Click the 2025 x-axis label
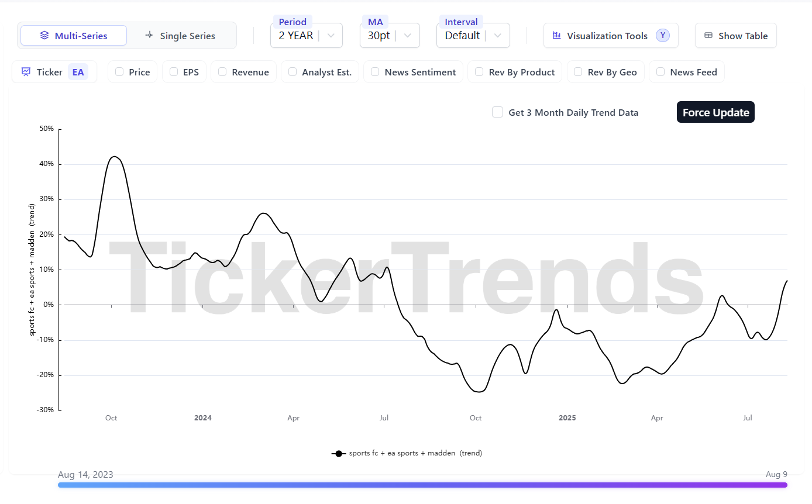Viewport: 812px width, 504px height. click(567, 418)
